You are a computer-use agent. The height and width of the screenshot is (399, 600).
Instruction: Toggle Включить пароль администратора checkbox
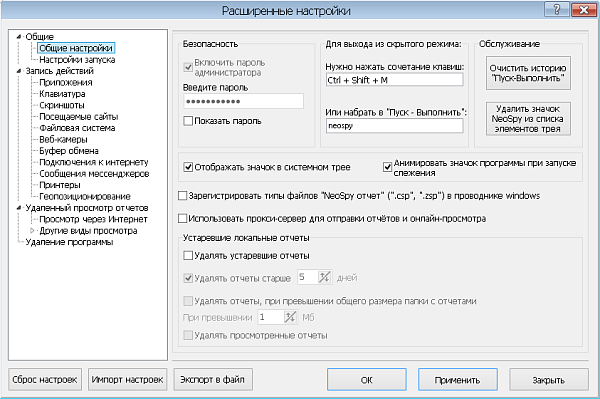pyautogui.click(x=188, y=67)
